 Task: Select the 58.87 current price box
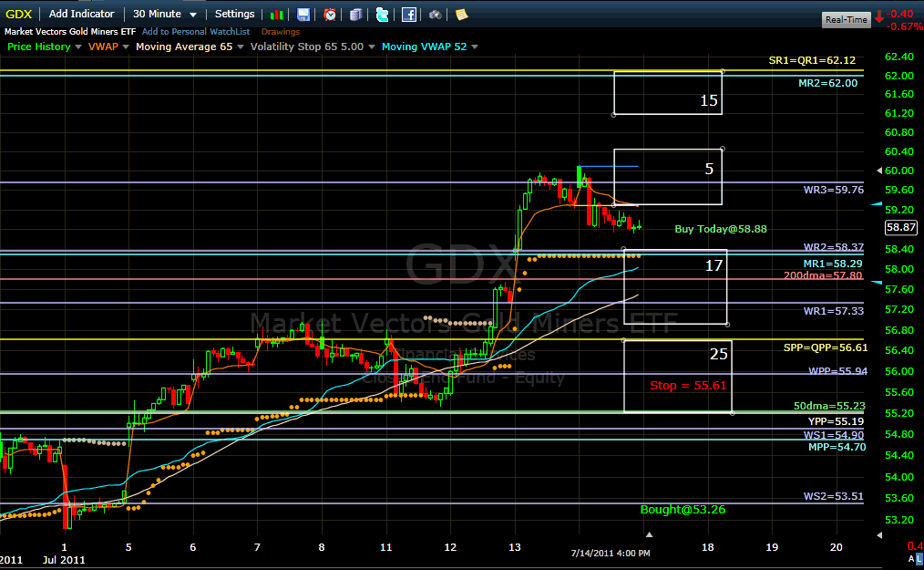click(901, 227)
